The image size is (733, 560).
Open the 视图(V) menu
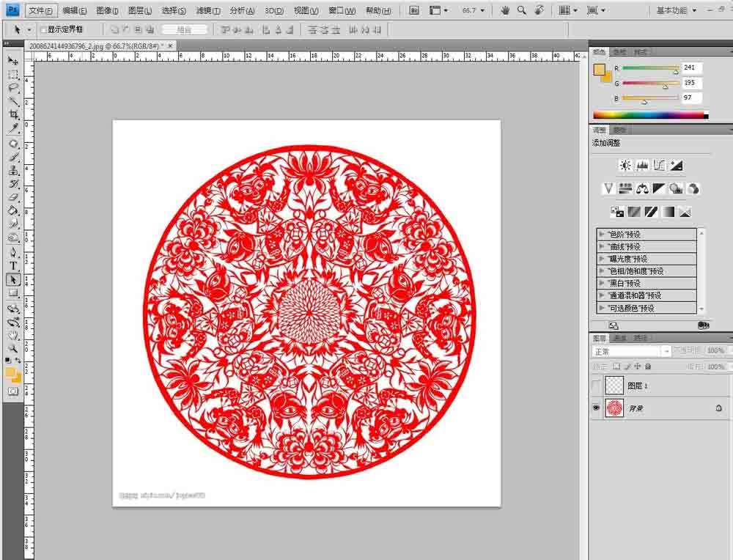306,10
